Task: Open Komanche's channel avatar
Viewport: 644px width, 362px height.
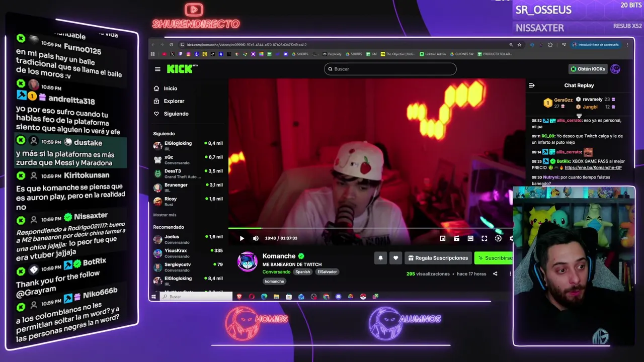Action: pos(247,262)
